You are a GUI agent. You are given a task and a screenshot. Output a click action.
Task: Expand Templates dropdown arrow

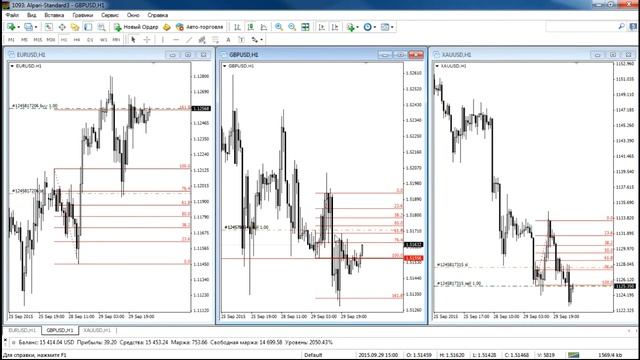coord(392,27)
